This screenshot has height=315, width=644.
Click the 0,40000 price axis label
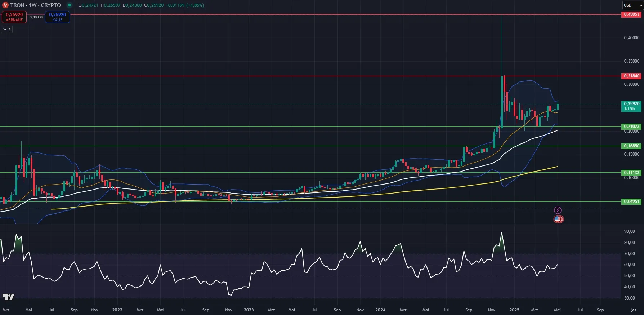(x=631, y=38)
